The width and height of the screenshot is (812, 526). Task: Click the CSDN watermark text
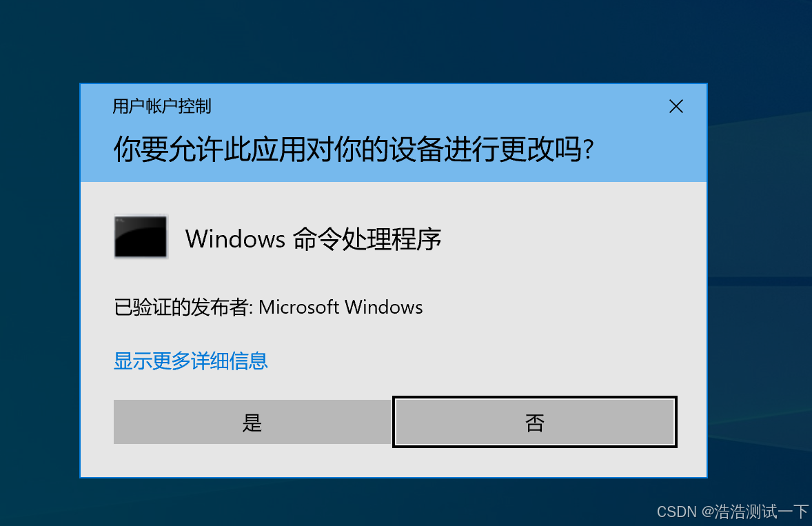coord(677,512)
